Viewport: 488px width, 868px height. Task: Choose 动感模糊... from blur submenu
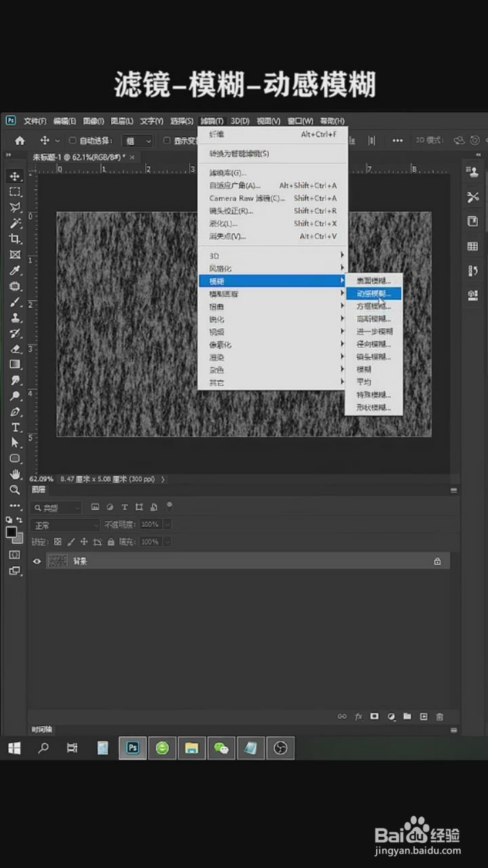pyautogui.click(x=374, y=294)
